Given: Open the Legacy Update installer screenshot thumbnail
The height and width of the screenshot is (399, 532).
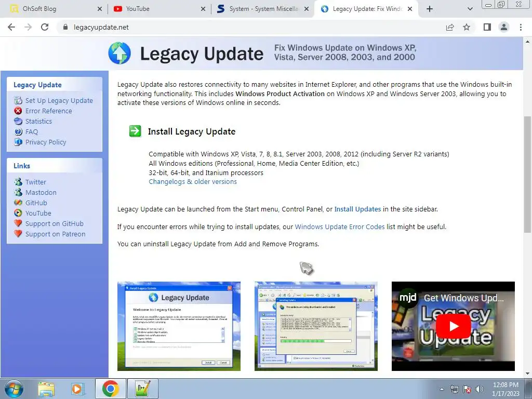Looking at the screenshot, I should [179, 326].
